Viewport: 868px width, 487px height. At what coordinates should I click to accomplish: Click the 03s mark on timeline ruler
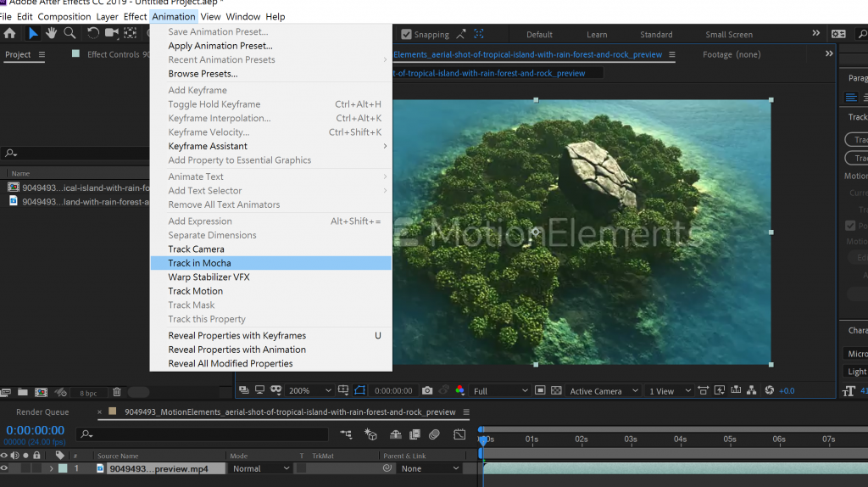(630, 439)
